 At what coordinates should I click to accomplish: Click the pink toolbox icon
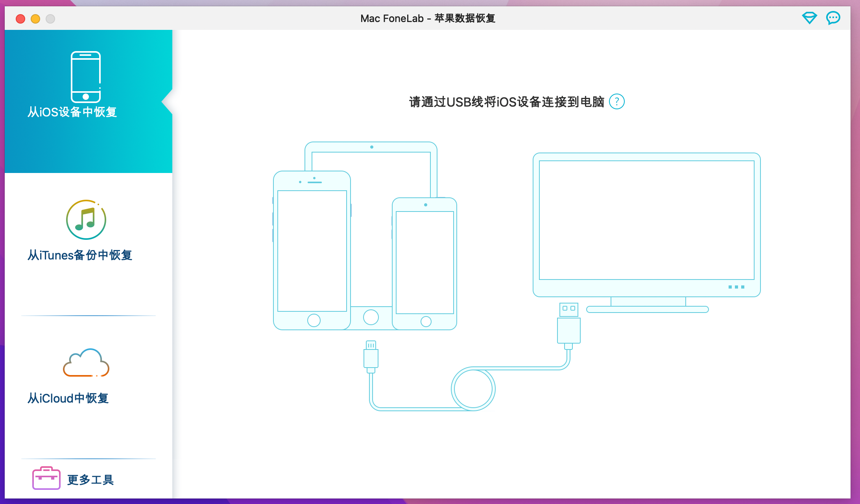pos(46,478)
